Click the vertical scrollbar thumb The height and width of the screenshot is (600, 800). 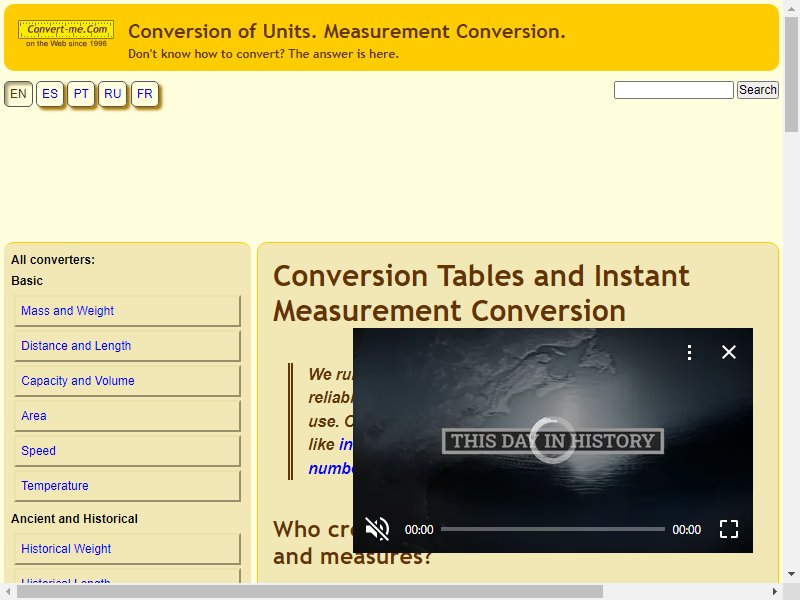tap(791, 74)
